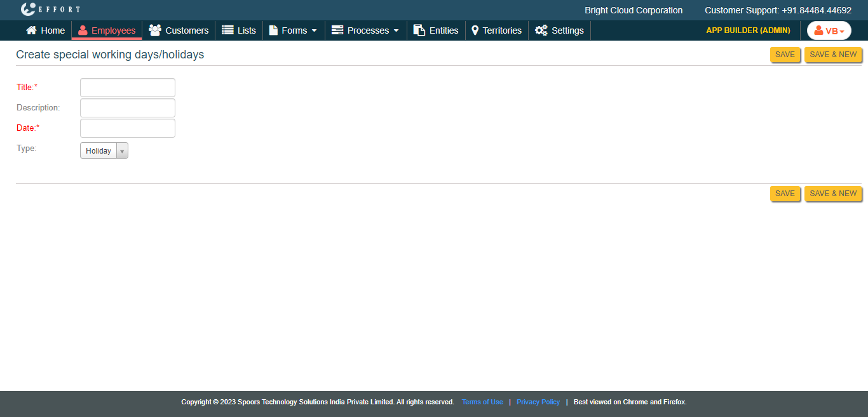Viewport: 868px width, 417px height.
Task: Click the Customers group icon
Action: (x=155, y=30)
